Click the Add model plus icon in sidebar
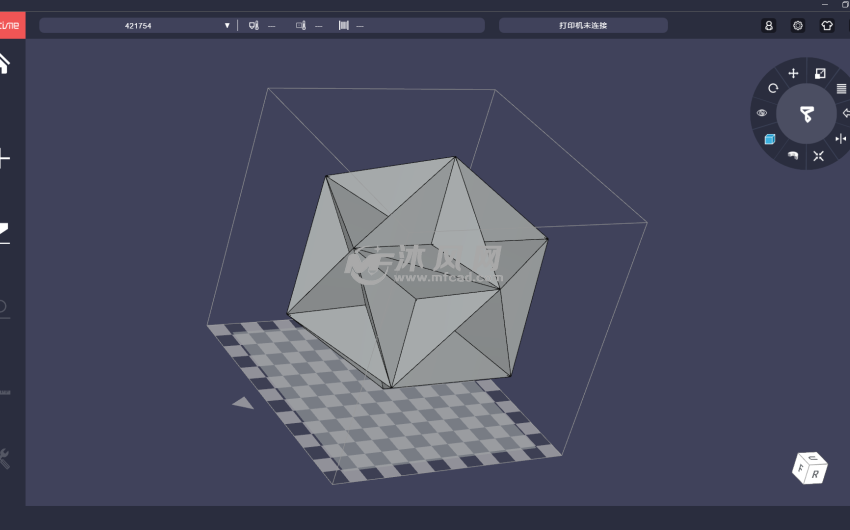 (x=4, y=158)
